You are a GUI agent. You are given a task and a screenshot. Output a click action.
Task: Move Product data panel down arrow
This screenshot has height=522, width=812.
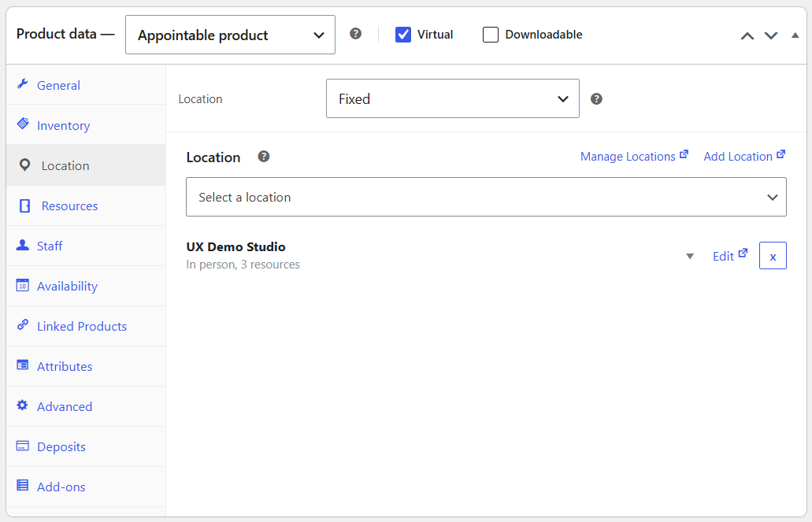coord(771,35)
